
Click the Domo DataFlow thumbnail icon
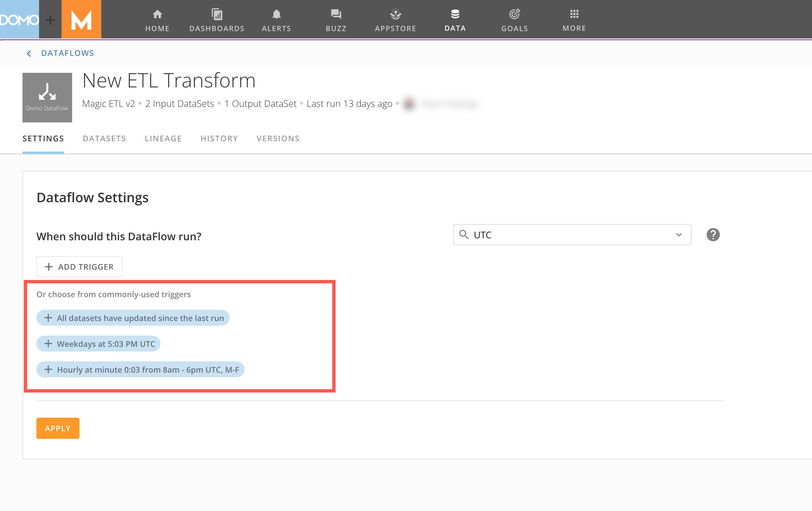(47, 98)
